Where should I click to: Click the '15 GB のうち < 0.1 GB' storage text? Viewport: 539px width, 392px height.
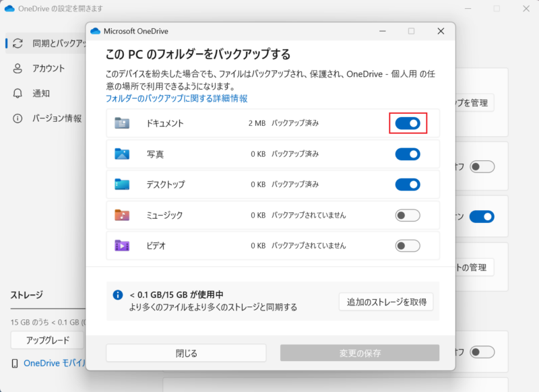(45, 322)
